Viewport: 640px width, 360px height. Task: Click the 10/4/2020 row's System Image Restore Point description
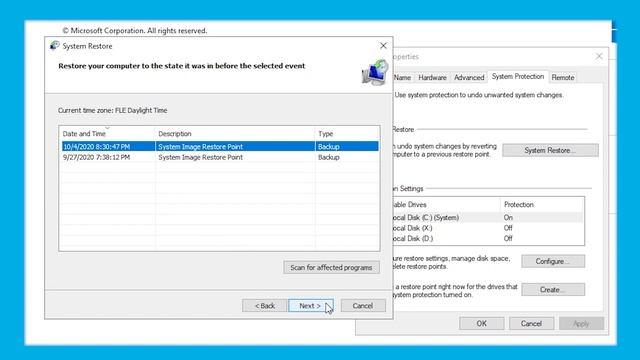pos(200,147)
